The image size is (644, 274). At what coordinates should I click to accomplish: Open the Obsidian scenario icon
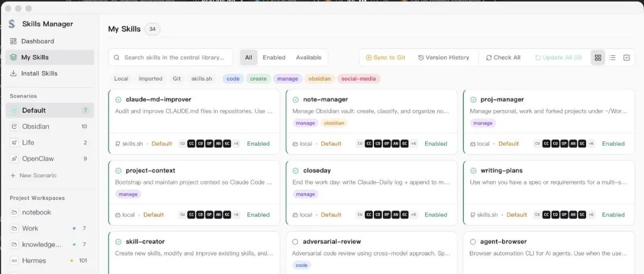14,127
